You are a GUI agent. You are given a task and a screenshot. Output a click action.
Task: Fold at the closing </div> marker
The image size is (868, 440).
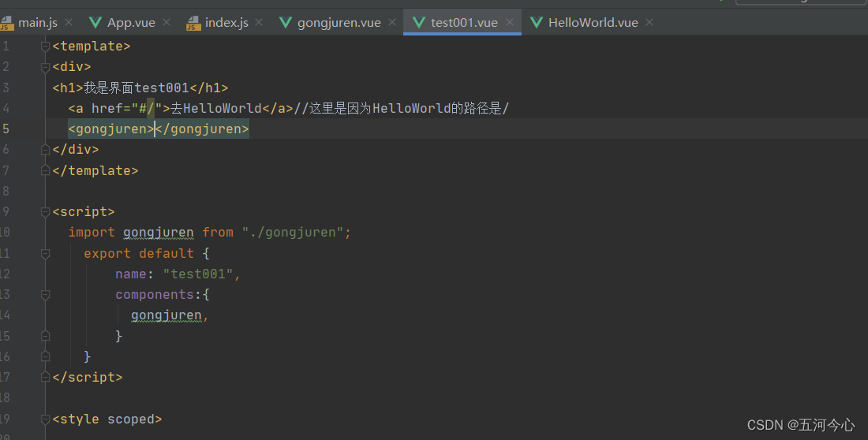46,150
